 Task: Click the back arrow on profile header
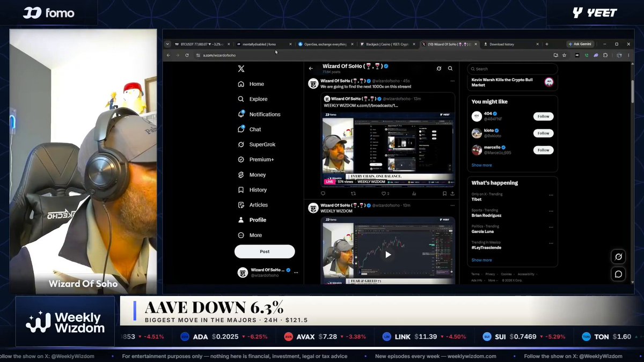pyautogui.click(x=311, y=69)
